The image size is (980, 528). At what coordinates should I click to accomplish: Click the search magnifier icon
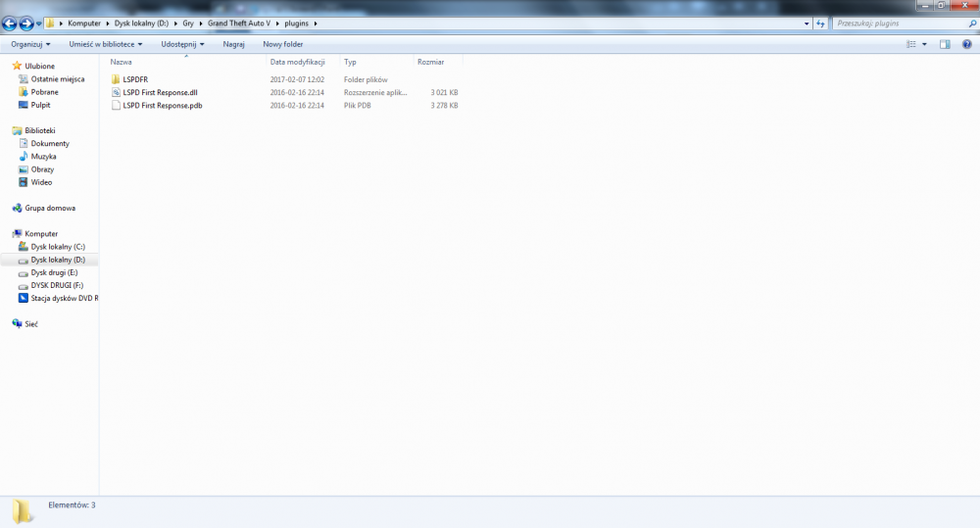click(x=972, y=24)
